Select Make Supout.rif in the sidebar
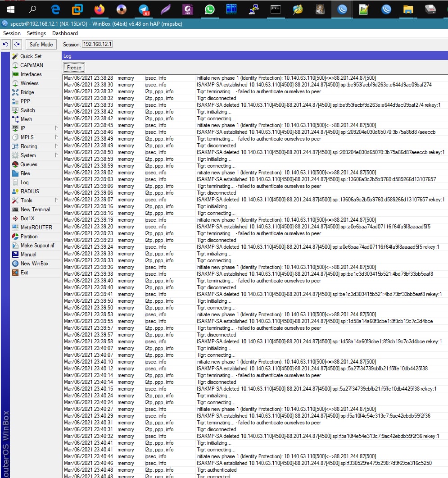The width and height of the screenshot is (448, 478). (x=36, y=246)
